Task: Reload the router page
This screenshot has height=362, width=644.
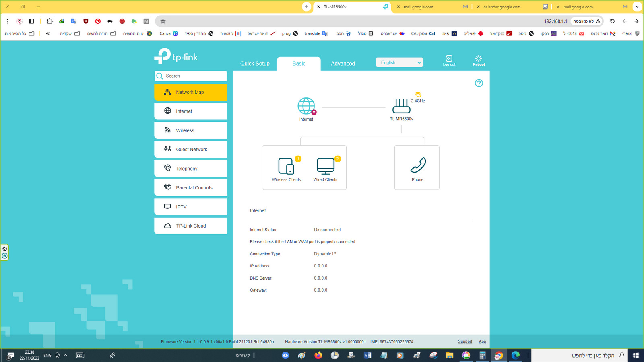Action: click(612, 21)
